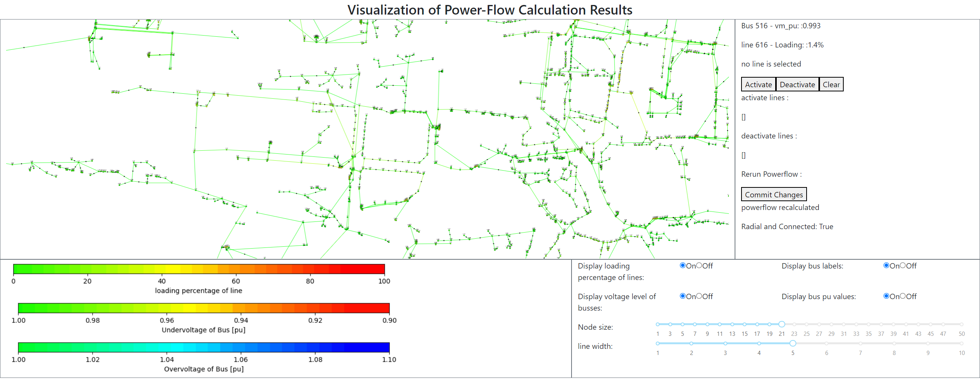Select the 'Bus 516 - vm_pu: :0.993' text
980x389 pixels.
781,26
